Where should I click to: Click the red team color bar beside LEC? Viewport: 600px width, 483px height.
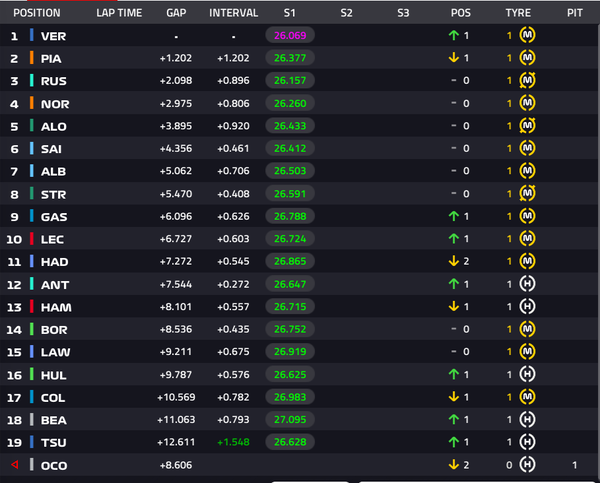(32, 239)
